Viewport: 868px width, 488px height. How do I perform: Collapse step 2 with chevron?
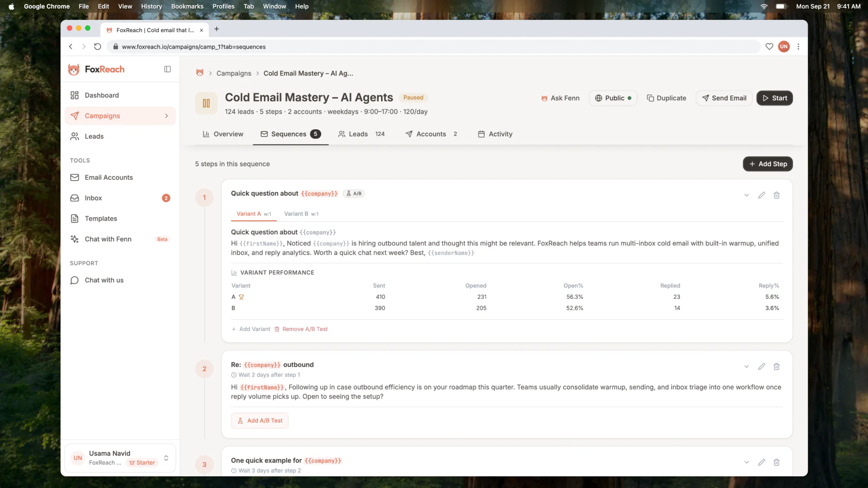(746, 367)
